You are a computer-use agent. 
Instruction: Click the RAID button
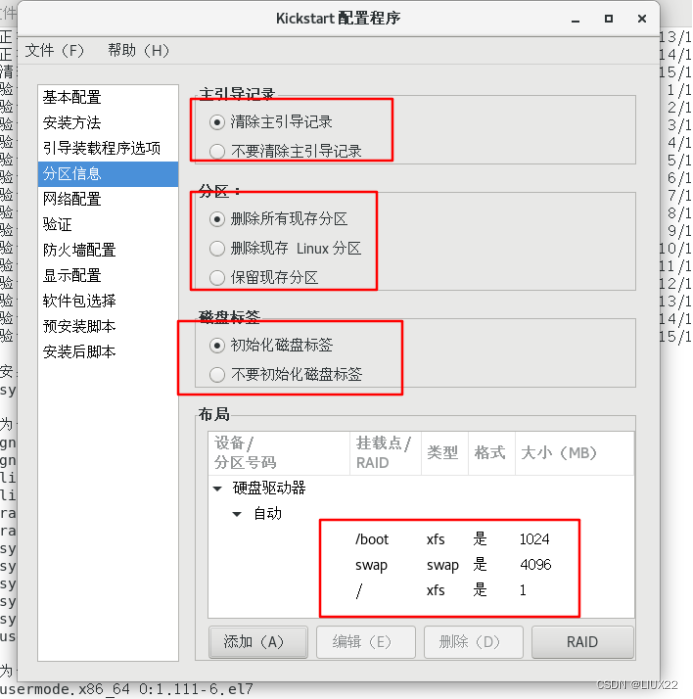582,642
